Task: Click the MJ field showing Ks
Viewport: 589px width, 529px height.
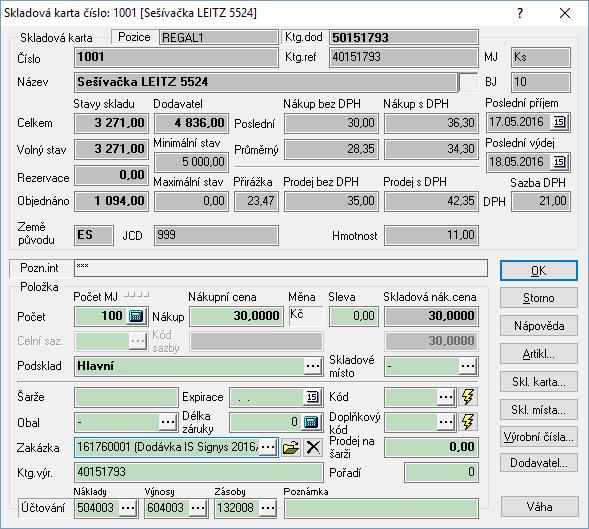Action: 541,57
